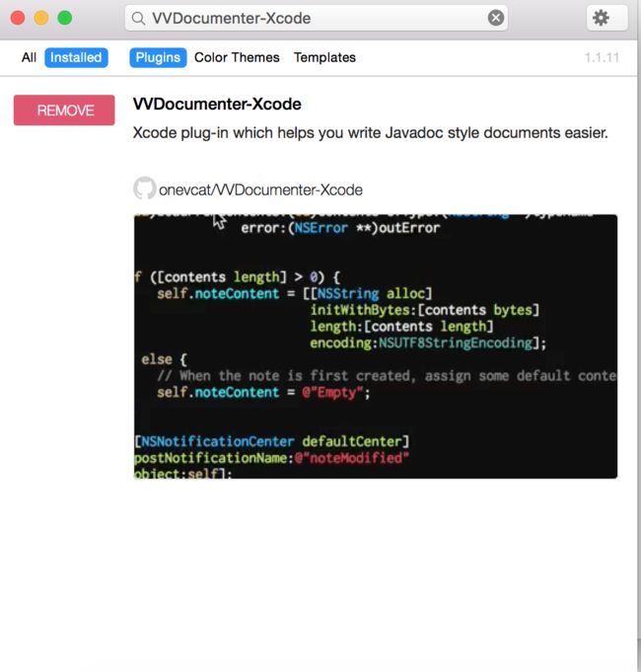Click the code screenshot preview image

376,346
